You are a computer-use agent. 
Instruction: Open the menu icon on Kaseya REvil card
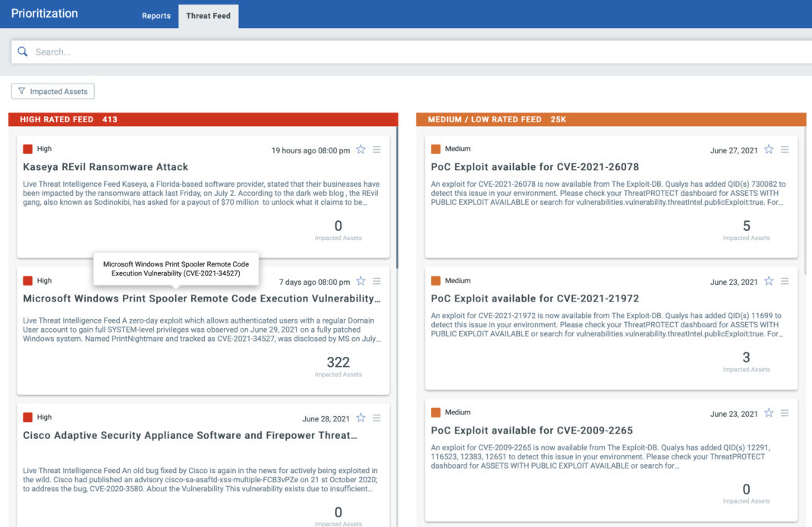[x=377, y=150]
